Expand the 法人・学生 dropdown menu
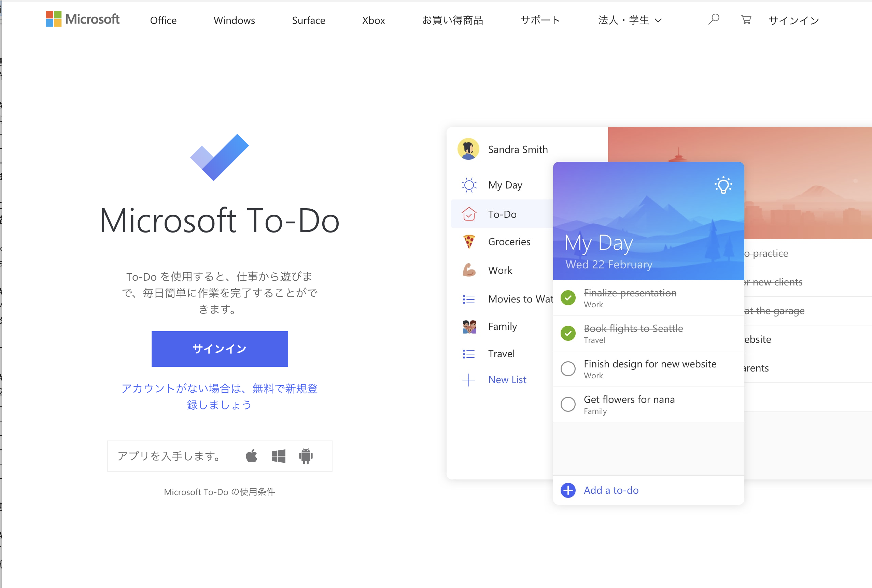The height and width of the screenshot is (588, 872). (x=630, y=20)
